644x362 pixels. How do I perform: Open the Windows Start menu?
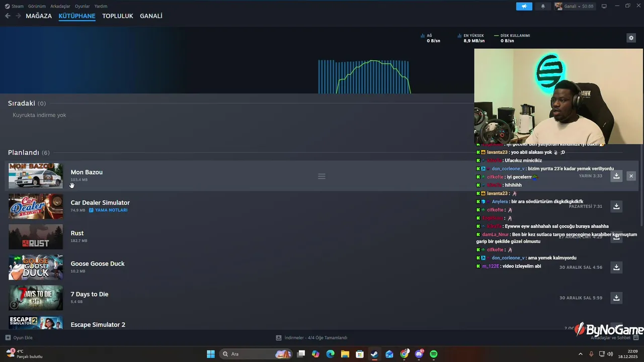tap(211, 354)
